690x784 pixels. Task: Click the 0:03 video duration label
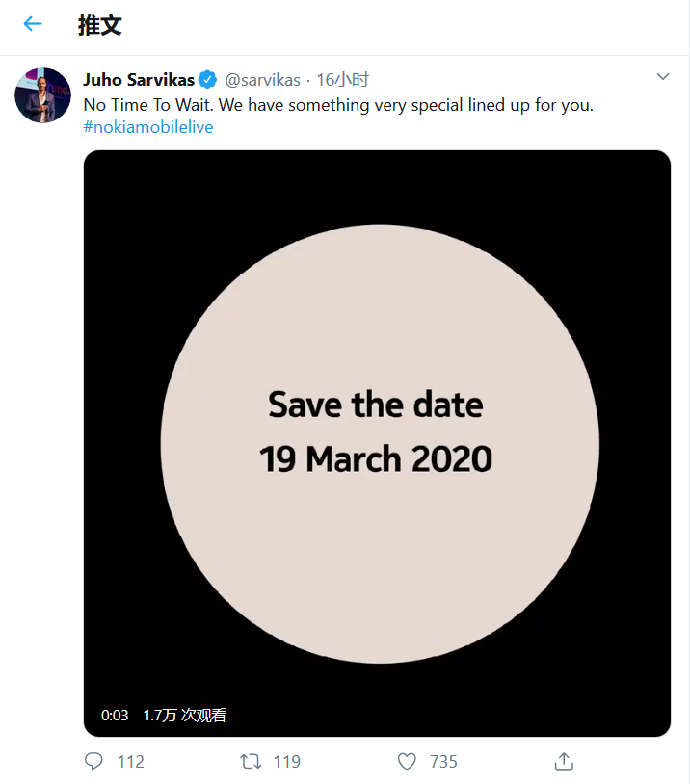point(115,716)
